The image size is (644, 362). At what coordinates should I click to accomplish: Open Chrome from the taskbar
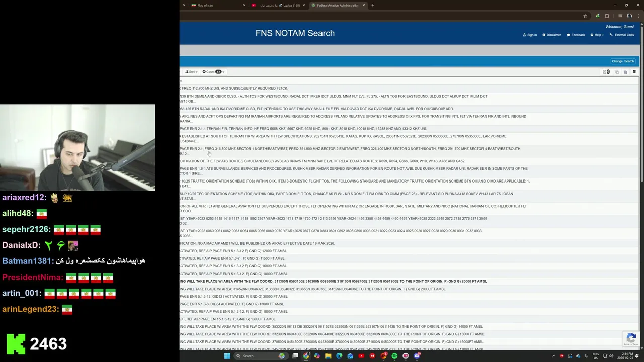pos(306,356)
